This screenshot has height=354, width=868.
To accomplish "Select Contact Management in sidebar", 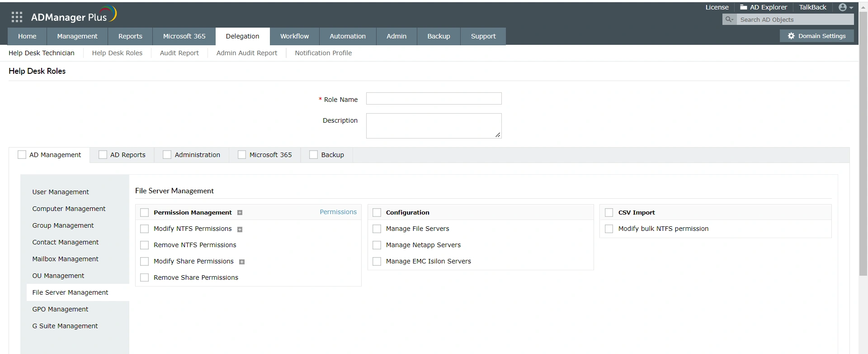I will click(x=65, y=242).
